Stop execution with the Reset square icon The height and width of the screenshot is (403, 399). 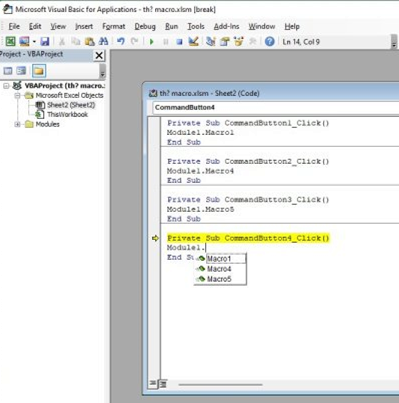tap(179, 42)
